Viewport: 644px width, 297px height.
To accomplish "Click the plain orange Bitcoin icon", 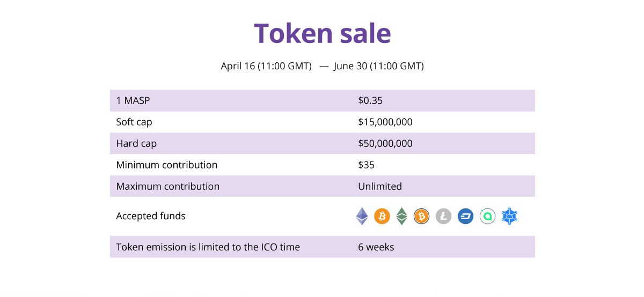I will point(382,216).
